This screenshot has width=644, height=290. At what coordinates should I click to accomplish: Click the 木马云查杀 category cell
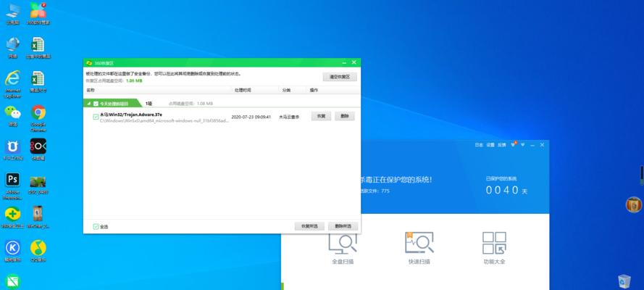289,117
